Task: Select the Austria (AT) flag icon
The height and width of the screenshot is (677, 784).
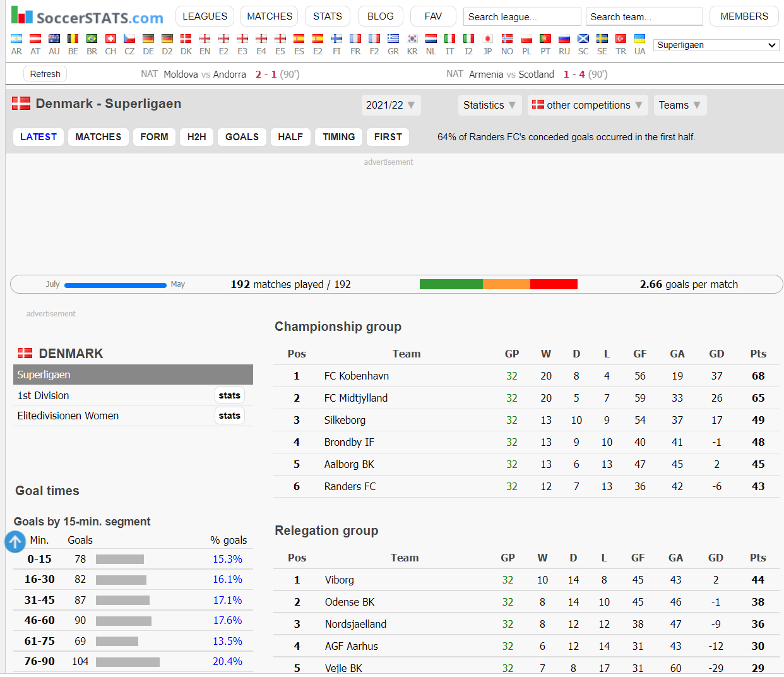Action: click(x=35, y=39)
